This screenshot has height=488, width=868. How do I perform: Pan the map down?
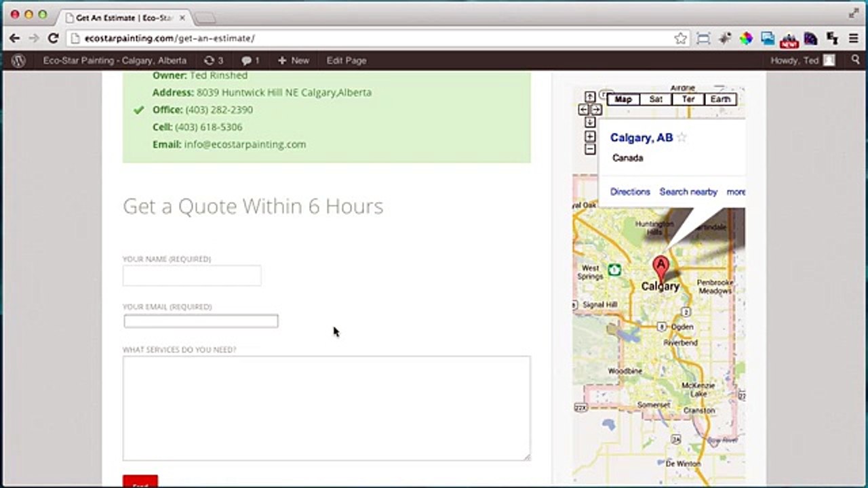click(x=590, y=122)
